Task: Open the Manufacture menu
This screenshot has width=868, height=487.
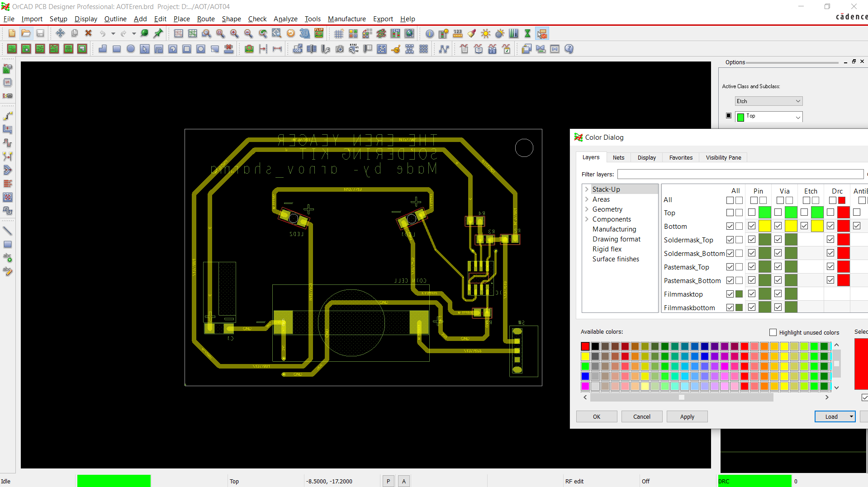Action: (346, 19)
